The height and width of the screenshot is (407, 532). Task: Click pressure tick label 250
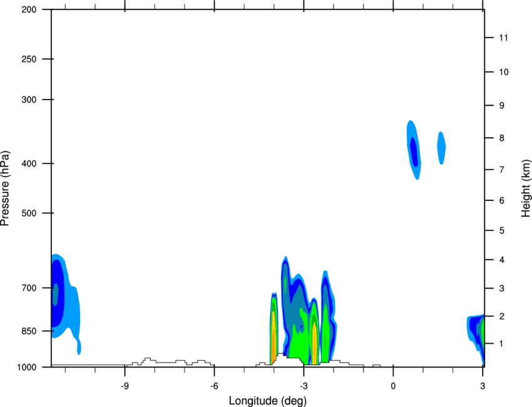(x=29, y=59)
